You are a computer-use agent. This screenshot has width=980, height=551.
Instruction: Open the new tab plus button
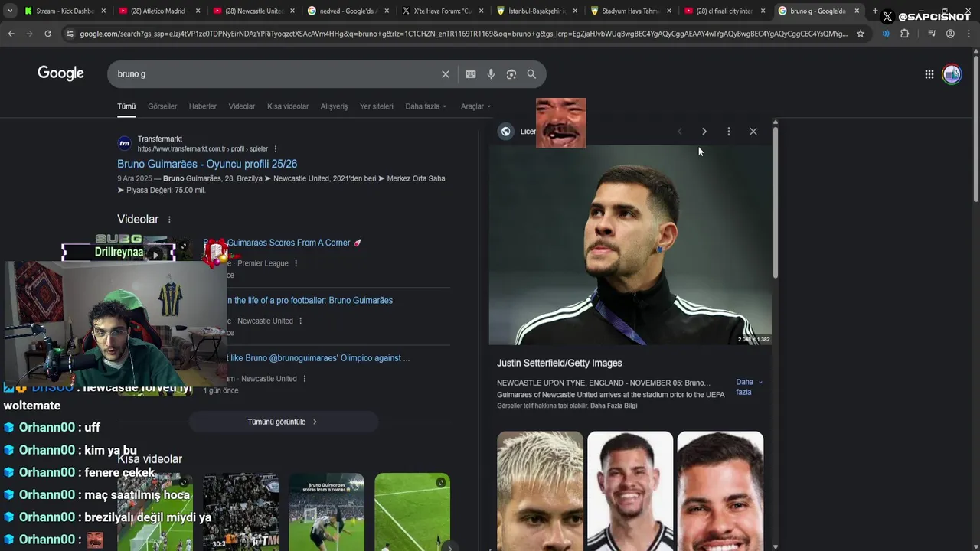875,11
